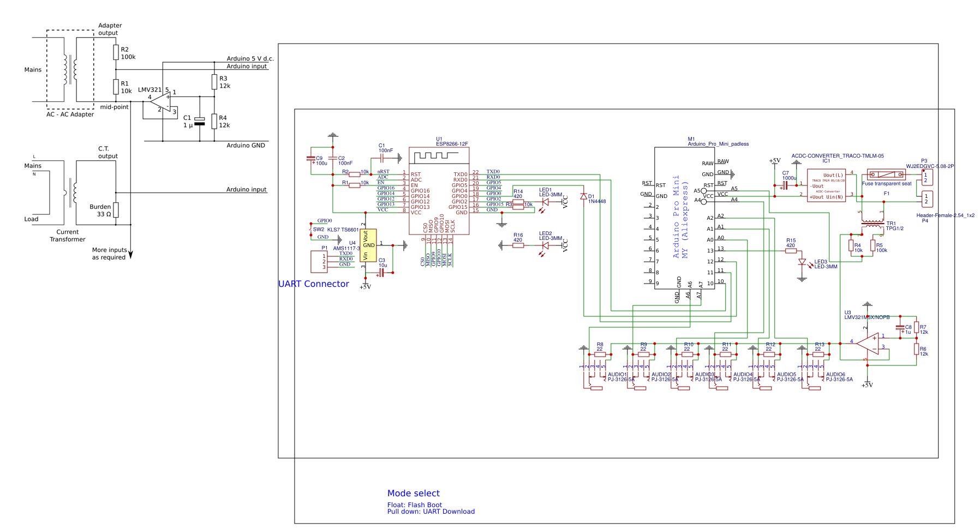Click the "UART Connector" label
This screenshot has width=980, height=529.
coord(313,284)
